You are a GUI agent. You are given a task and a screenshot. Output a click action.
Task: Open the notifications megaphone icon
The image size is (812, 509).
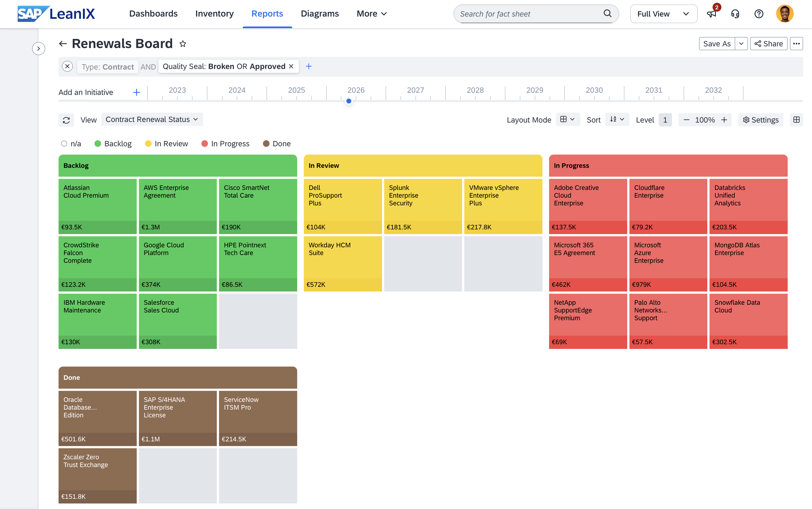(711, 14)
